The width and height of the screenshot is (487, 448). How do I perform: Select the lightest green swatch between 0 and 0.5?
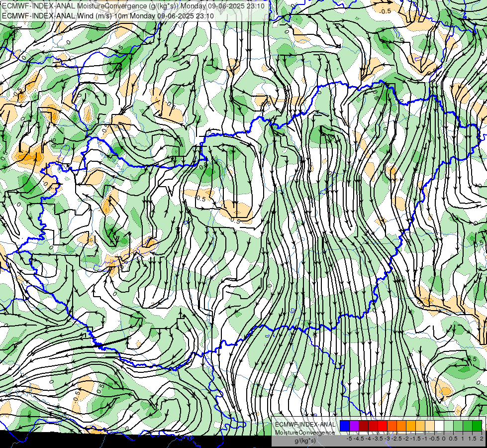point(449,426)
